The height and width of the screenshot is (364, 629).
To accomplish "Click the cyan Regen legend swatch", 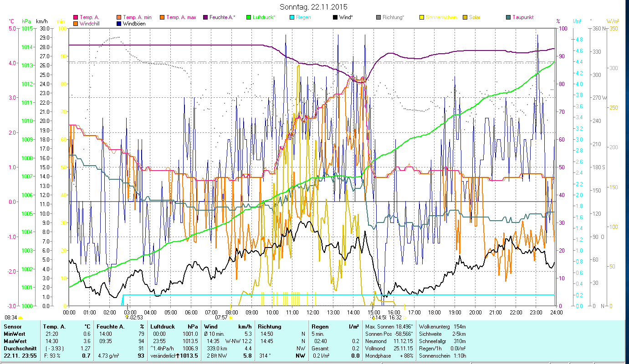I will click(291, 18).
